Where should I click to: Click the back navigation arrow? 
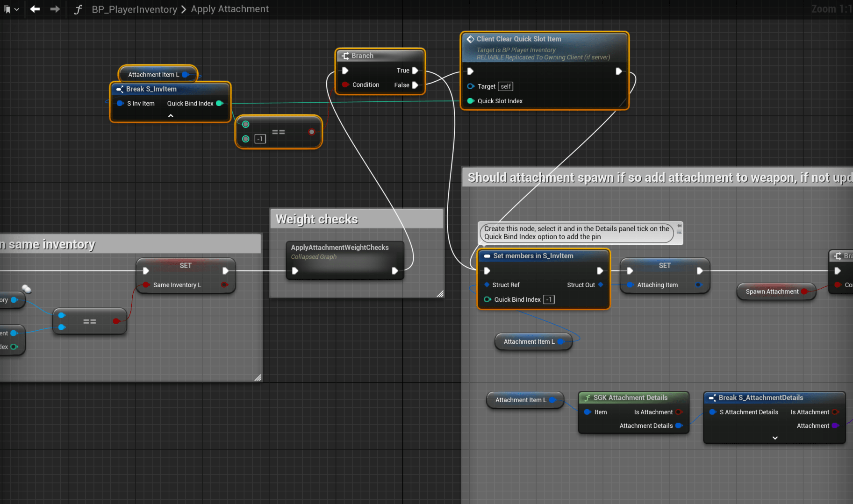[x=35, y=9]
